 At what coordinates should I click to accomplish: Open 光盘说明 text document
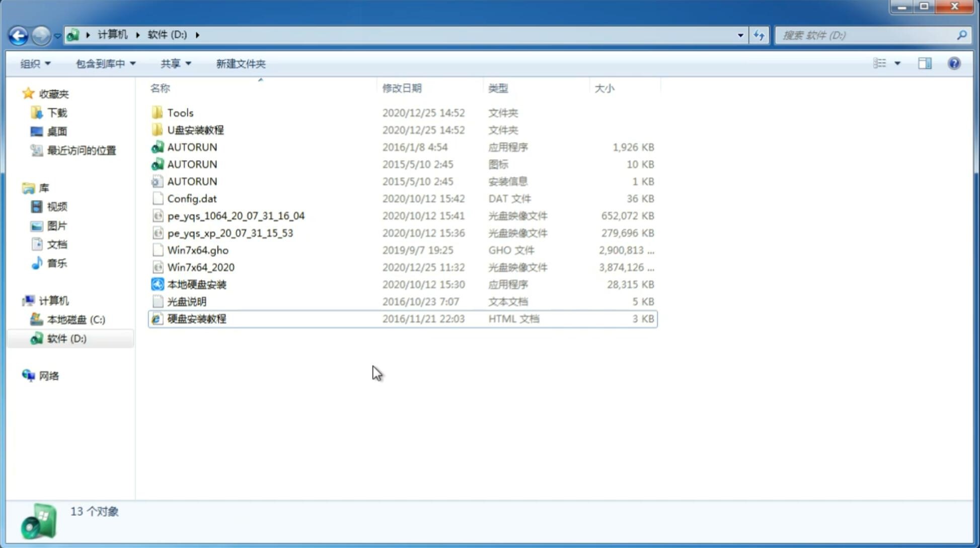point(186,302)
